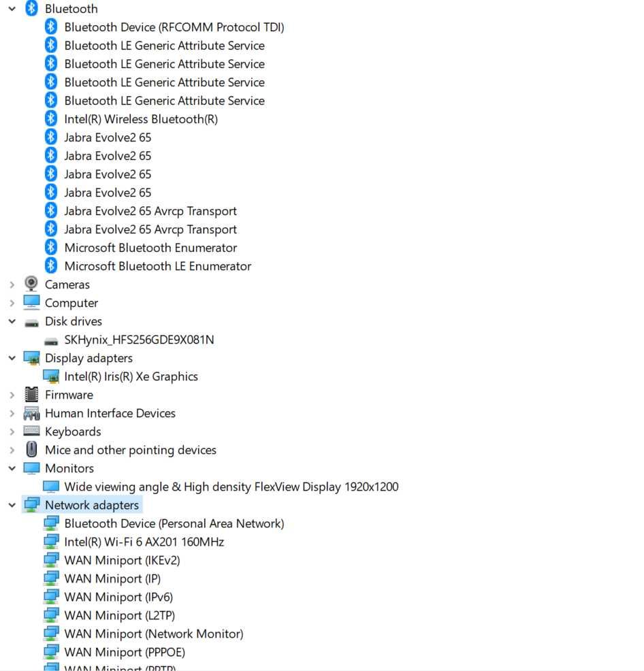Image resolution: width=644 pixels, height=671 pixels.
Task: Collapse the Bluetooth category
Action: point(12,9)
